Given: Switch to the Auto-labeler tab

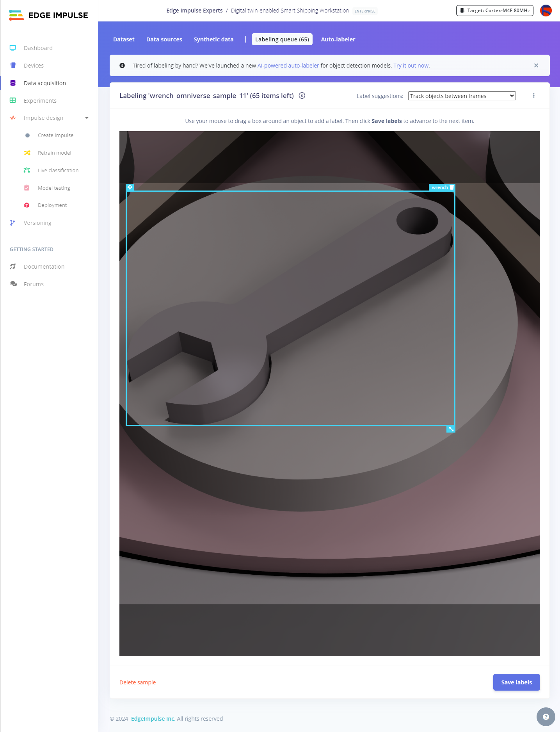Looking at the screenshot, I should 338,39.
